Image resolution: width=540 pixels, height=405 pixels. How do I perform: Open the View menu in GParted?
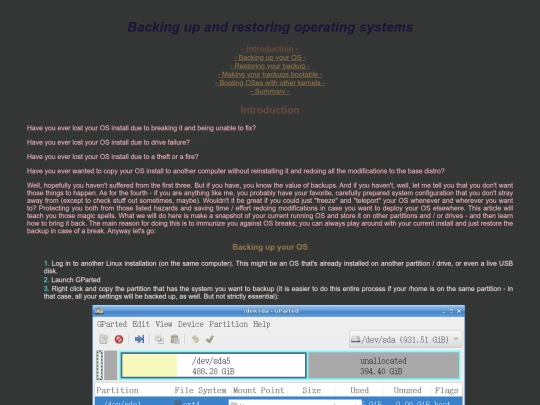[164, 324]
